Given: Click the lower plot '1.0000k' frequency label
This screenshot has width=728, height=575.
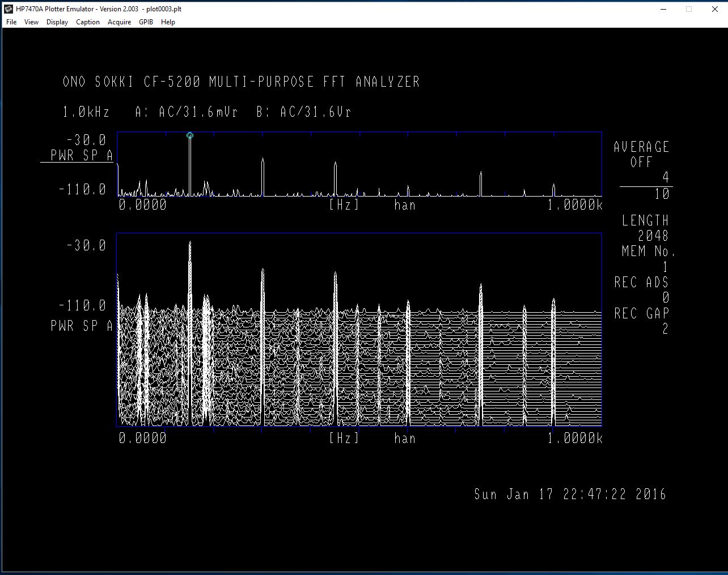Looking at the screenshot, I should coord(575,438).
